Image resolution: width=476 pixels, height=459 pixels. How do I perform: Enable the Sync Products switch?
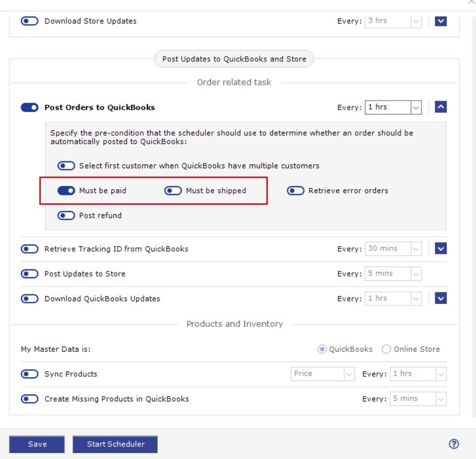pos(29,374)
